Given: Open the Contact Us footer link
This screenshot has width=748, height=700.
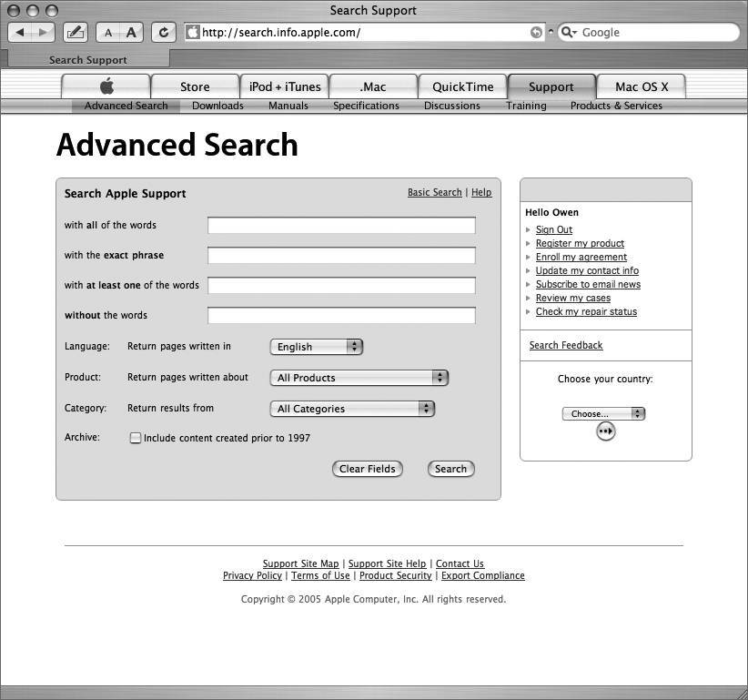Looking at the screenshot, I should pos(460,563).
